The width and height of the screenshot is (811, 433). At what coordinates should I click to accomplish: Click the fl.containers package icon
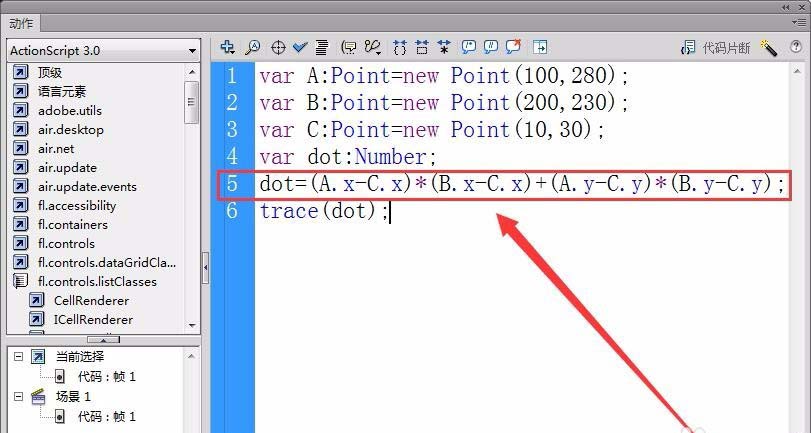20,225
